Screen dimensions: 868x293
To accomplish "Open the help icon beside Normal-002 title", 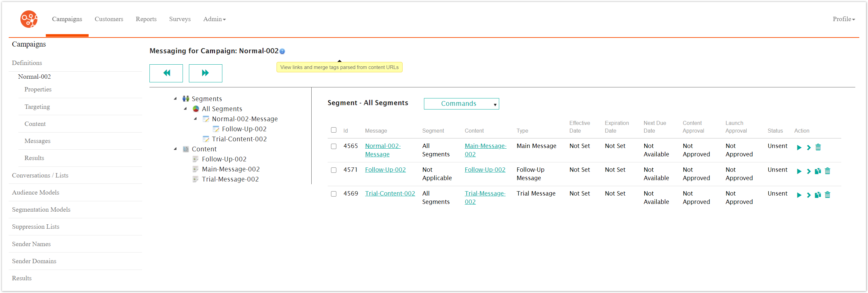I will 283,51.
